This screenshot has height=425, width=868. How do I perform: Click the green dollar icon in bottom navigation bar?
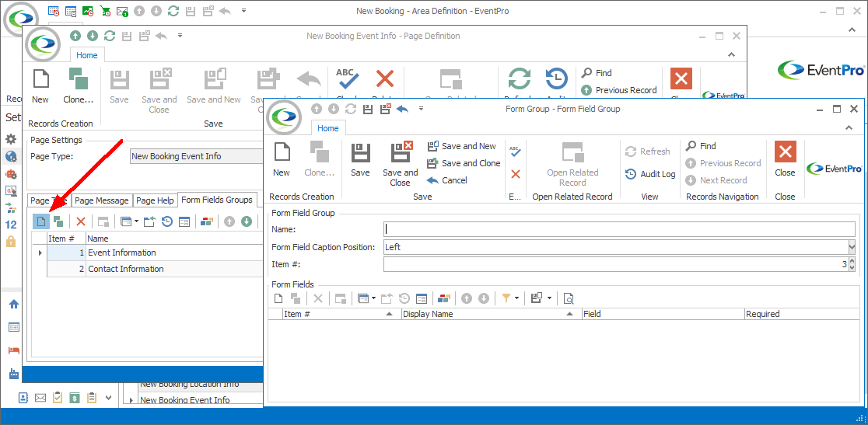(75, 397)
